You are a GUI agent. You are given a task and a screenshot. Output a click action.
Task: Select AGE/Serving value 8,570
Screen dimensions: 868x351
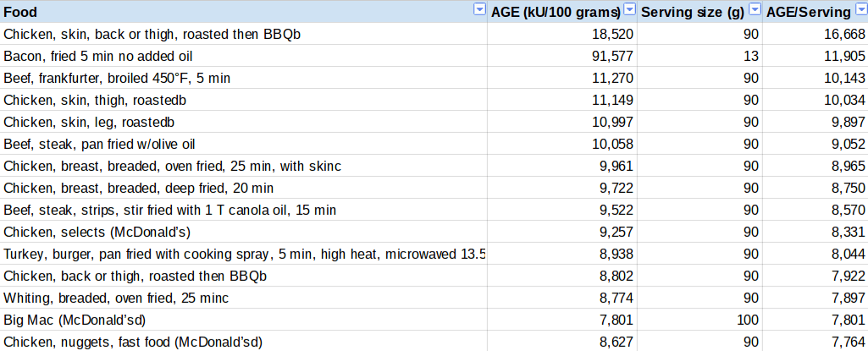click(815, 210)
